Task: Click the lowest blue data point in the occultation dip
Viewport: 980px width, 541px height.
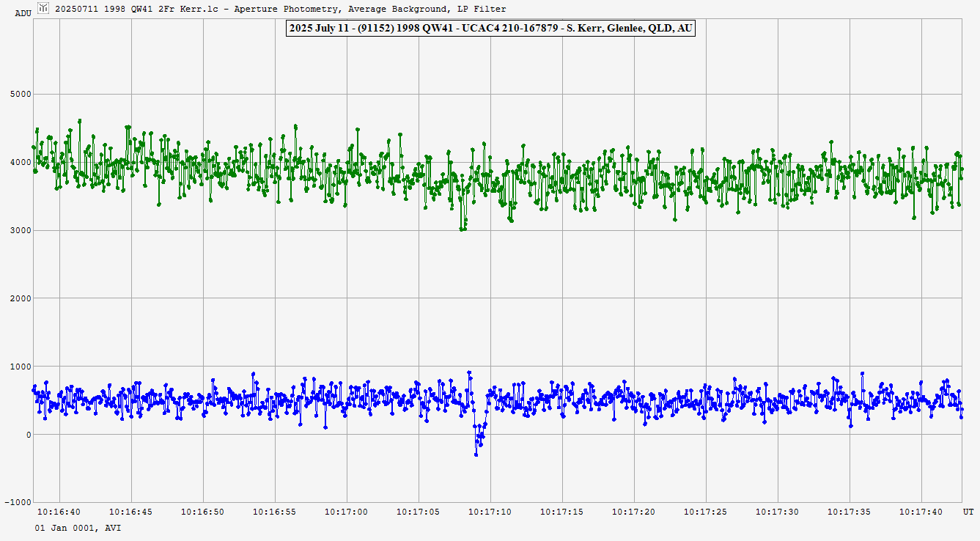Action: pyautogui.click(x=476, y=454)
